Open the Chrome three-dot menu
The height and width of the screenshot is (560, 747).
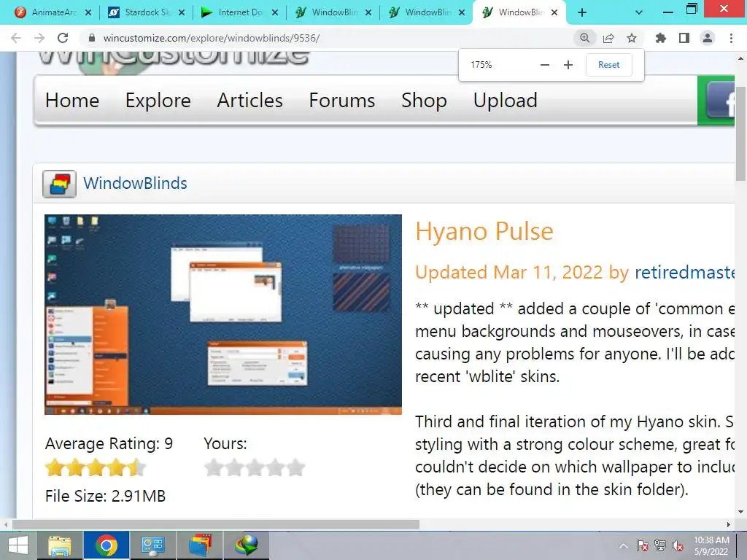click(x=731, y=38)
